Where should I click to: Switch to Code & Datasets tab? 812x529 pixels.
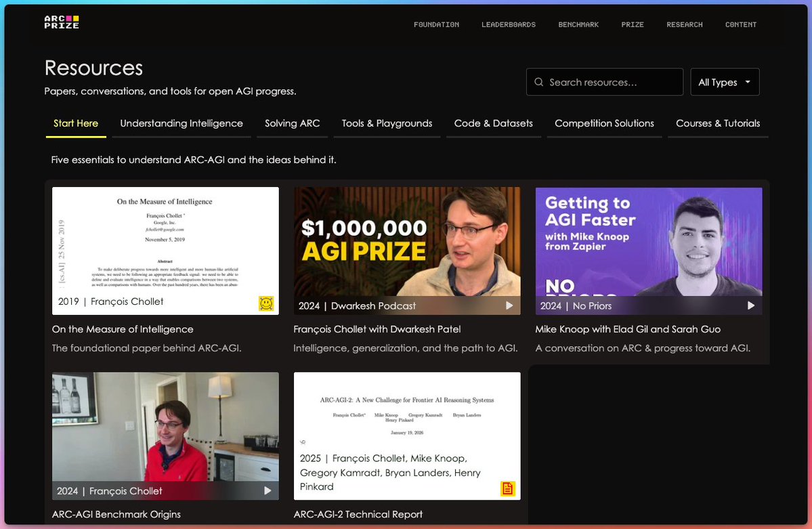494,123
